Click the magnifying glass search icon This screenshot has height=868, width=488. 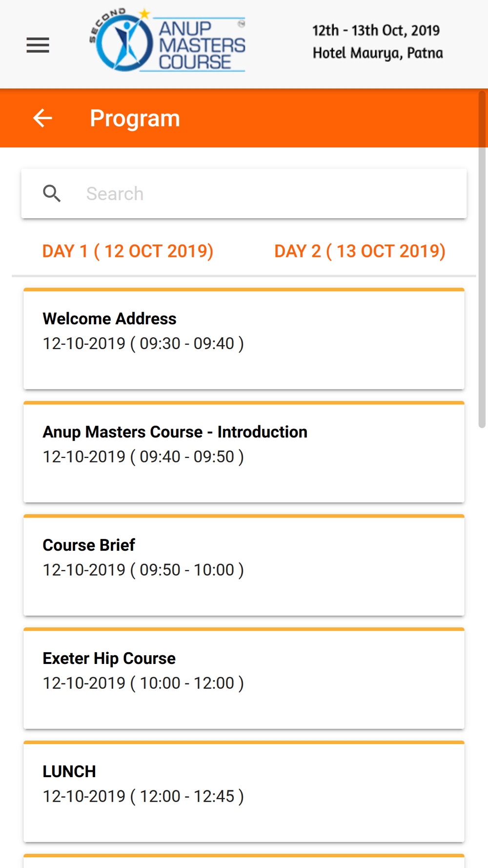(x=52, y=193)
